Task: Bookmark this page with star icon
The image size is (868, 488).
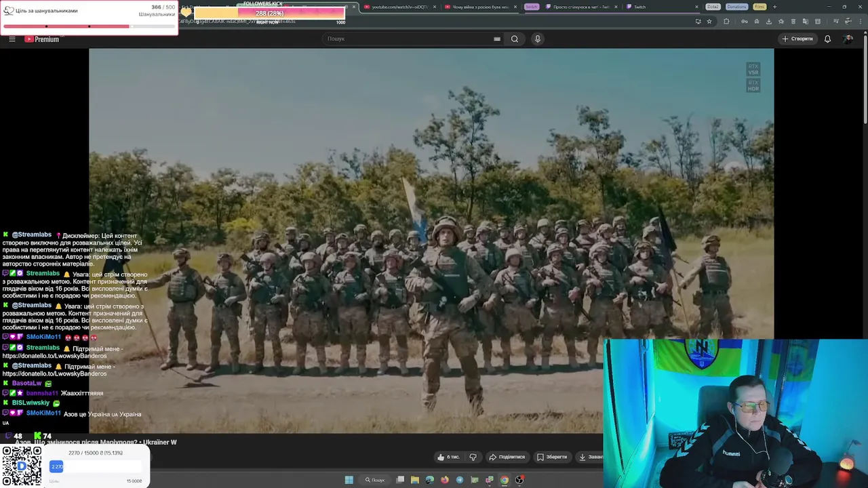Action: [x=709, y=21]
